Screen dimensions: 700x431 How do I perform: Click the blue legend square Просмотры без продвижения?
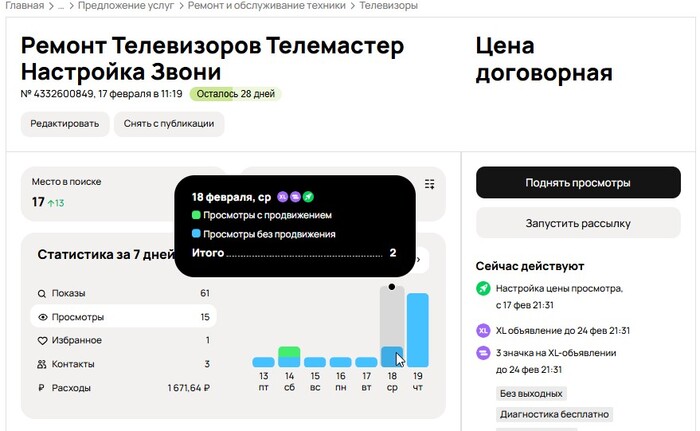click(196, 234)
